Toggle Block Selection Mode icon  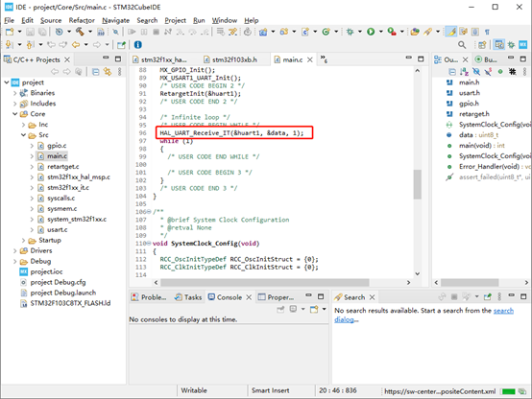click(x=475, y=32)
